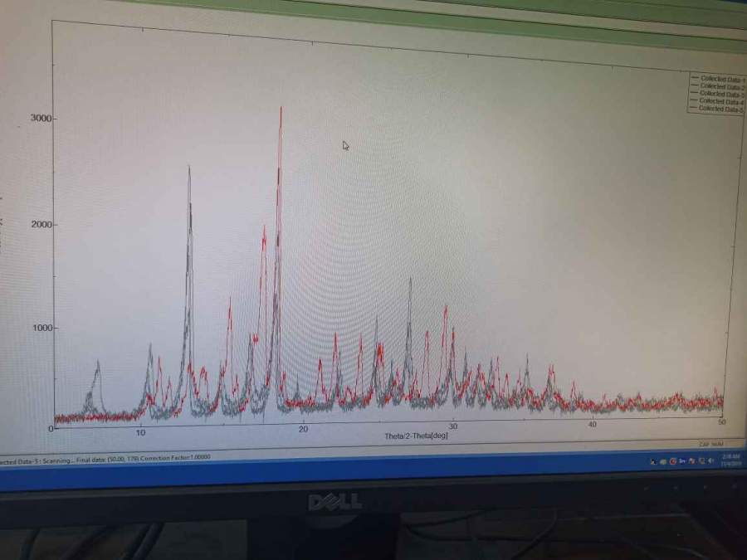Click the 40 x-axis tick label
Screen dimensions: 747x560
click(x=592, y=424)
